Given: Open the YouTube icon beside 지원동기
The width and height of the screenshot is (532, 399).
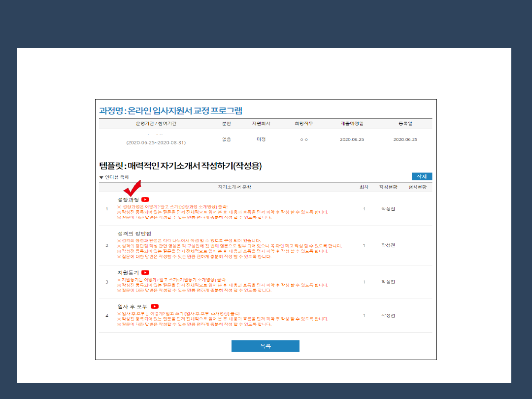Looking at the screenshot, I should click(145, 272).
